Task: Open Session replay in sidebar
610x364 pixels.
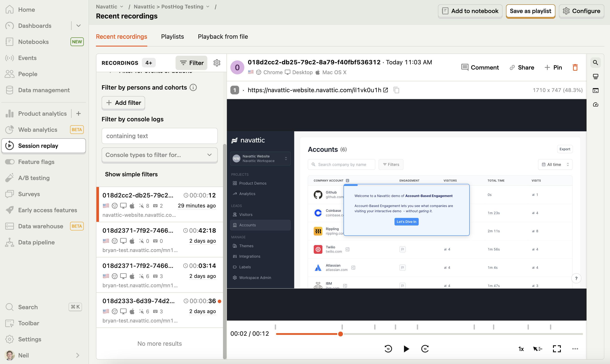Action: pyautogui.click(x=44, y=146)
